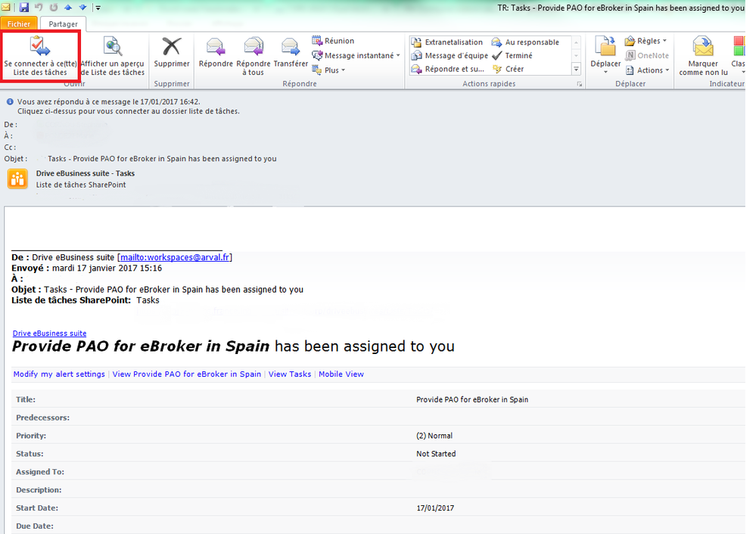Click Marquer comme non lu
Screen dimensions: 756x534
(x=703, y=57)
